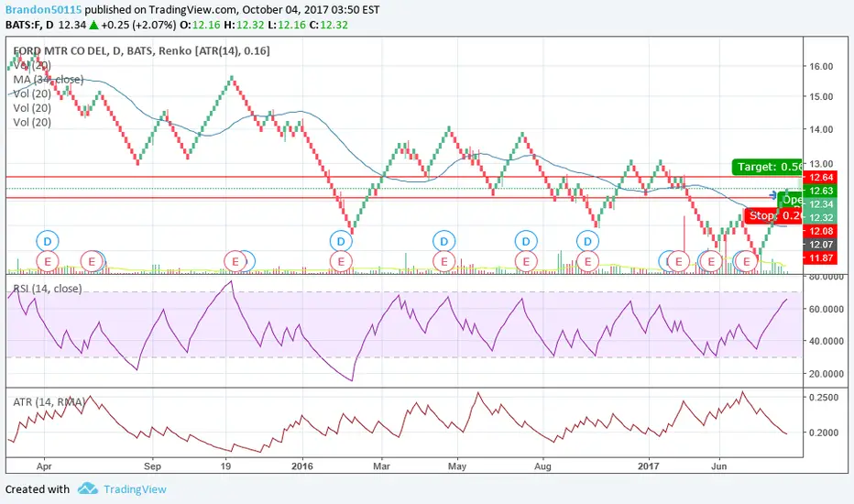Screen dimensions: 854x504
Task: Click the green Target: 0.56 label
Action: [x=767, y=167]
